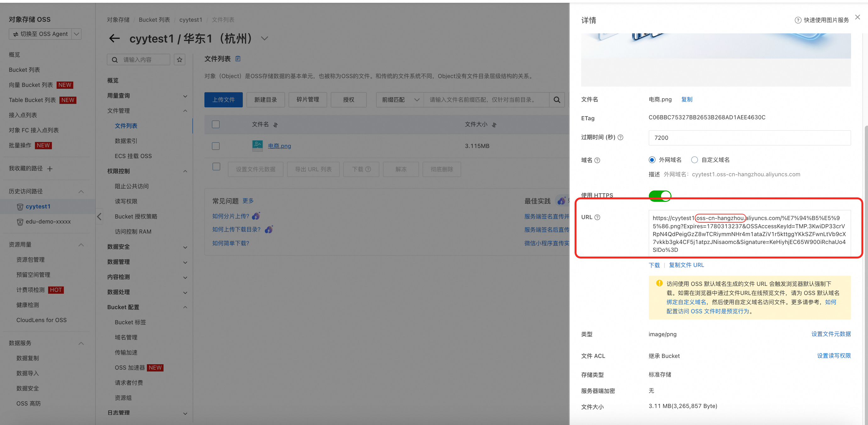Image resolution: width=868 pixels, height=425 pixels.
Task: Open 文件列表 in the bucket menu
Action: [x=126, y=126]
